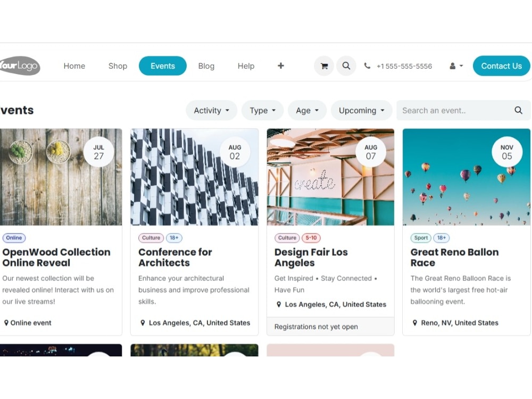
Task: Click 18+ tag on Great Reno Race
Action: point(442,238)
